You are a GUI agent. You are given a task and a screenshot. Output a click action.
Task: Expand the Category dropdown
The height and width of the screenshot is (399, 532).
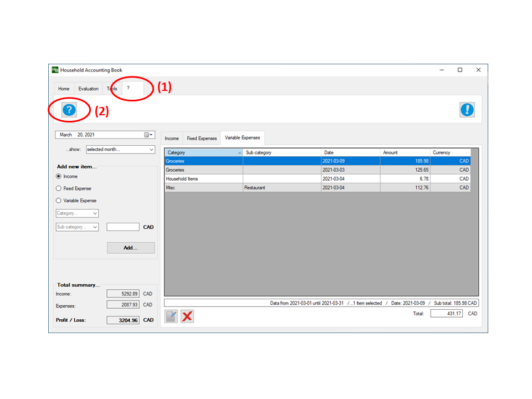click(77, 213)
